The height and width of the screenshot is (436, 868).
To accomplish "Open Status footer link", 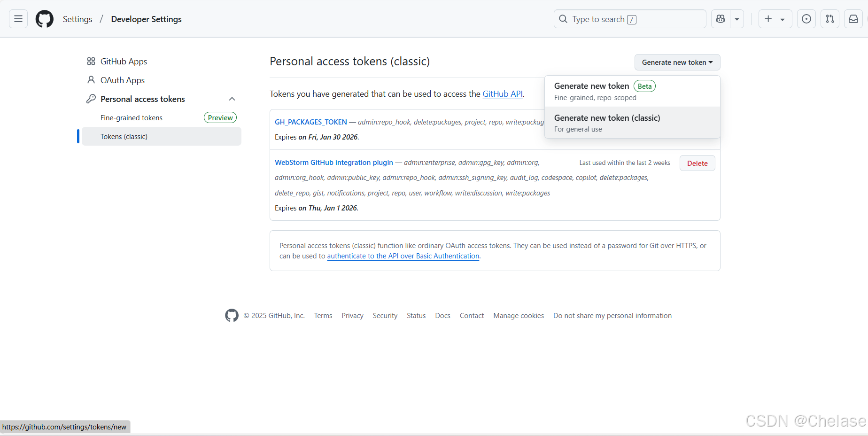I will tap(416, 316).
